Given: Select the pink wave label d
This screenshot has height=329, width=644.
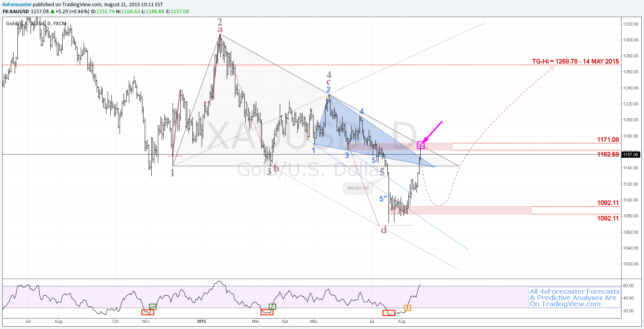Looking at the screenshot, I should pos(384,230).
